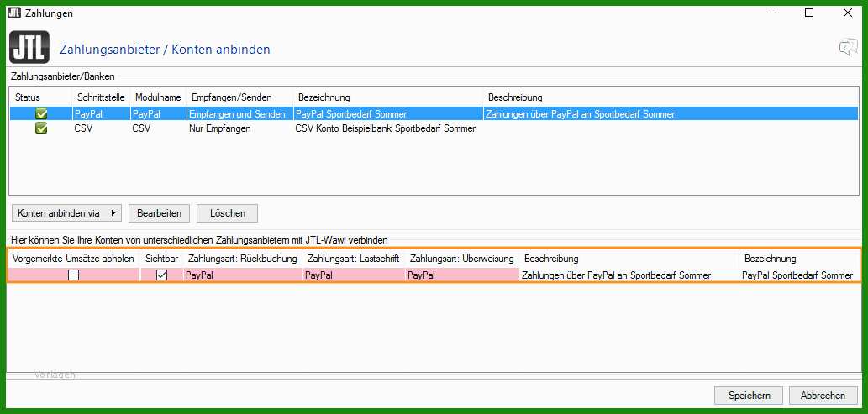
Task: Maximize the Zahlungen window
Action: tap(809, 13)
